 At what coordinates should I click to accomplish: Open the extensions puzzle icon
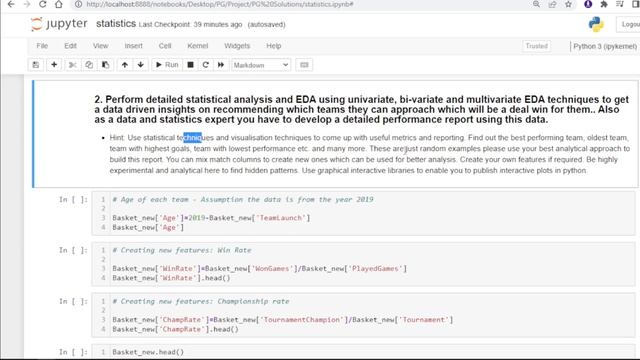pos(604,4)
